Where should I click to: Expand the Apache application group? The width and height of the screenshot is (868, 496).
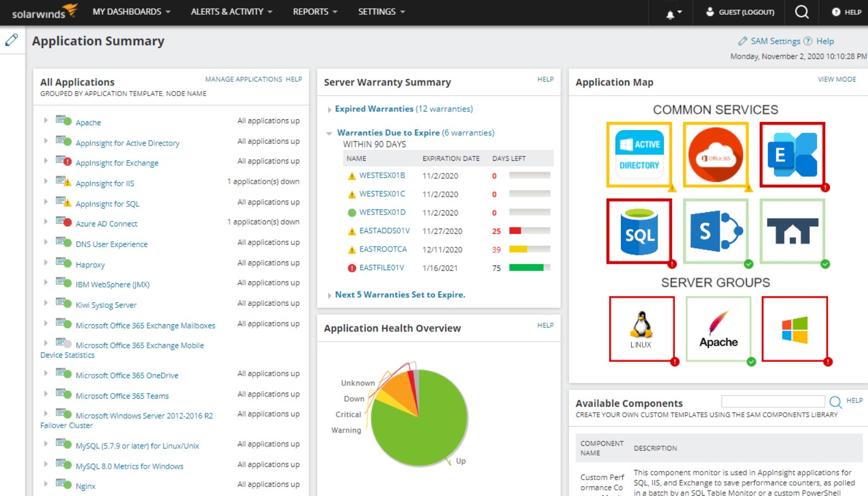click(46, 120)
